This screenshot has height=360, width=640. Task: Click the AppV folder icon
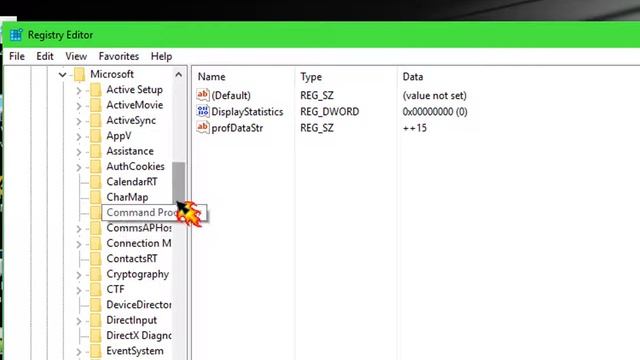(96, 136)
